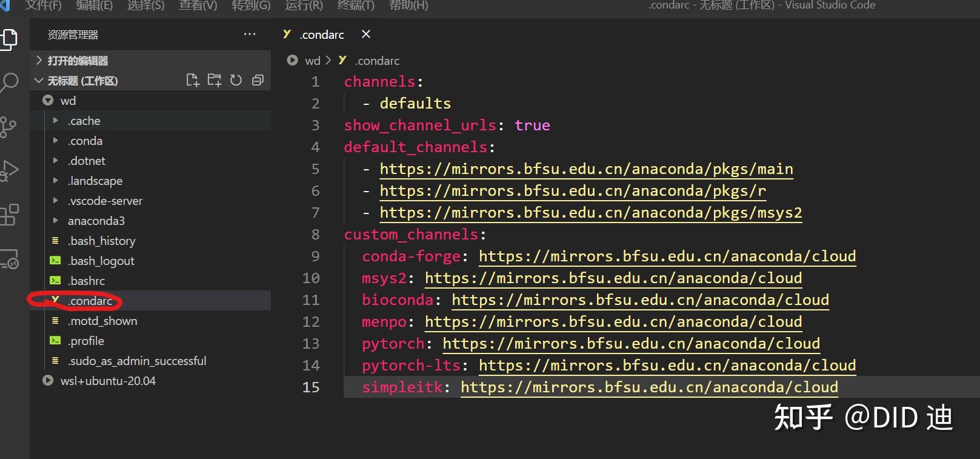
Task: Follow the simpleitk cloud URL link
Action: pyautogui.click(x=649, y=387)
